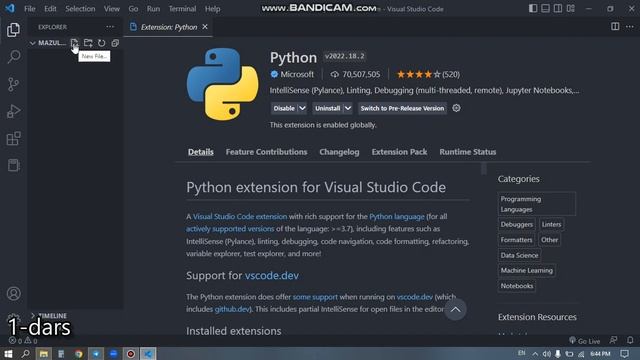
Task: Click the Data Science category tag
Action: [x=520, y=255]
